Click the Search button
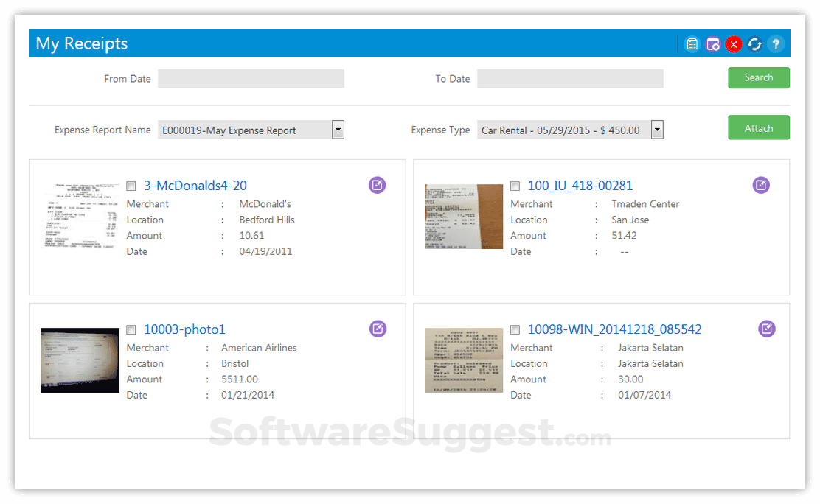Image resolution: width=820 pixels, height=504 pixels. coord(759,77)
